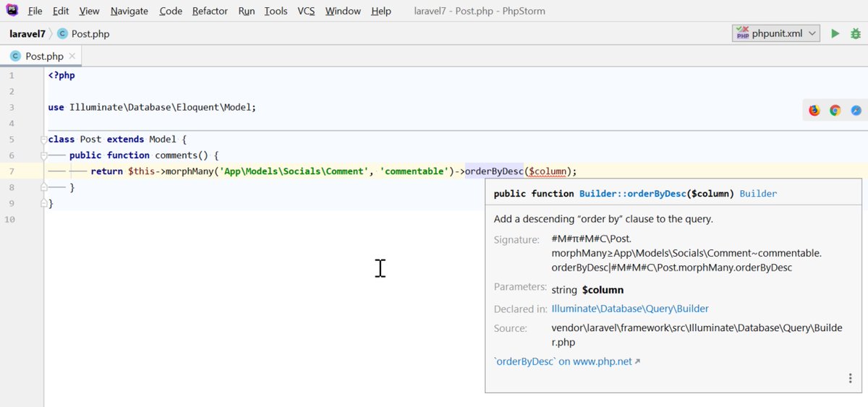
Task: Click line number 3 in the gutter
Action: click(12, 107)
